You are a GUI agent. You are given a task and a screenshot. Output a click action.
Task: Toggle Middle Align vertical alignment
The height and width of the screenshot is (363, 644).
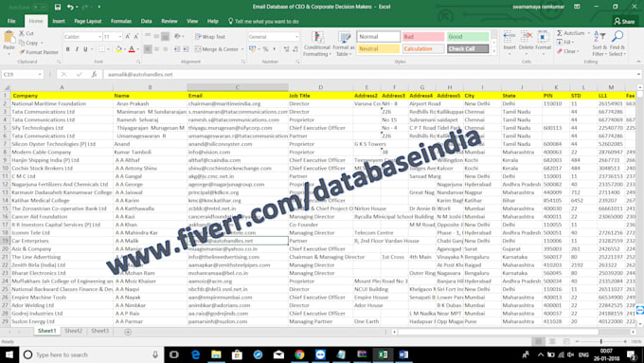156,37
